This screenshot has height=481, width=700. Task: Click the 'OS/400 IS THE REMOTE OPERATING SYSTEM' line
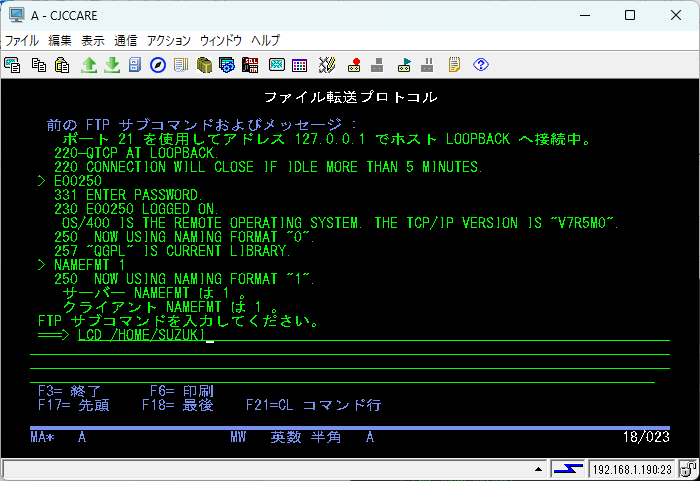click(341, 223)
